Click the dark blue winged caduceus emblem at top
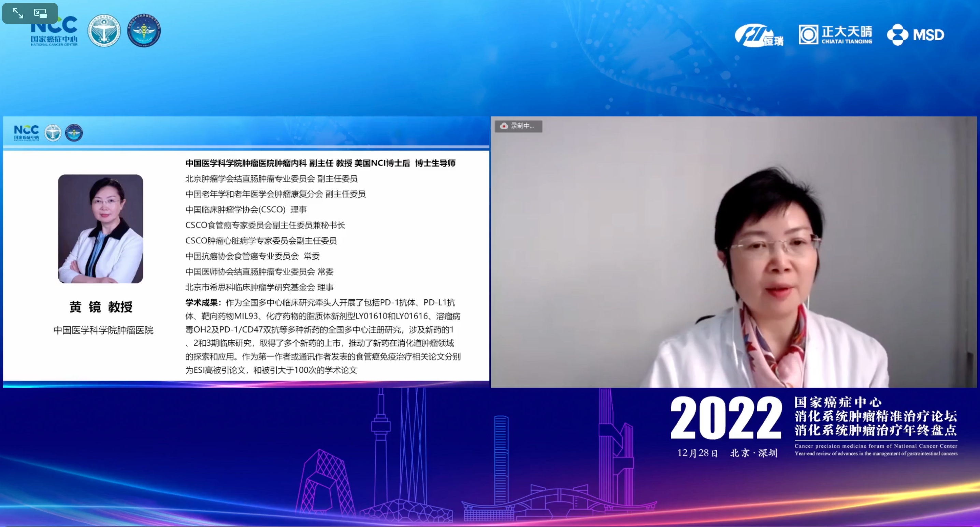This screenshot has width=980, height=527. tap(144, 31)
